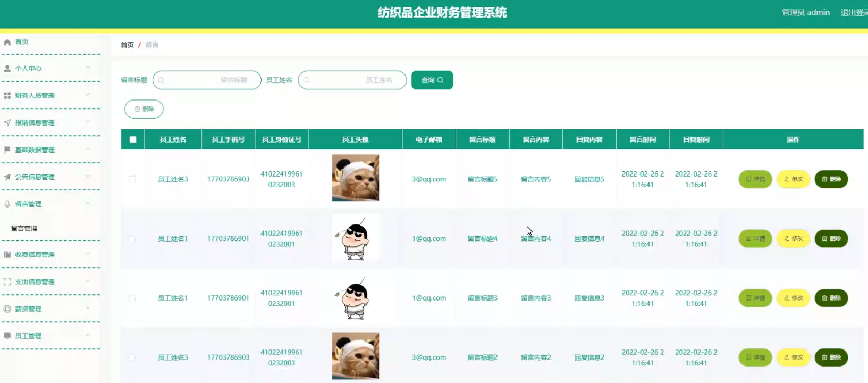Screen dimensions: 868x383
Task: Check the row checkbox for 留言标题5
Action: tap(132, 179)
